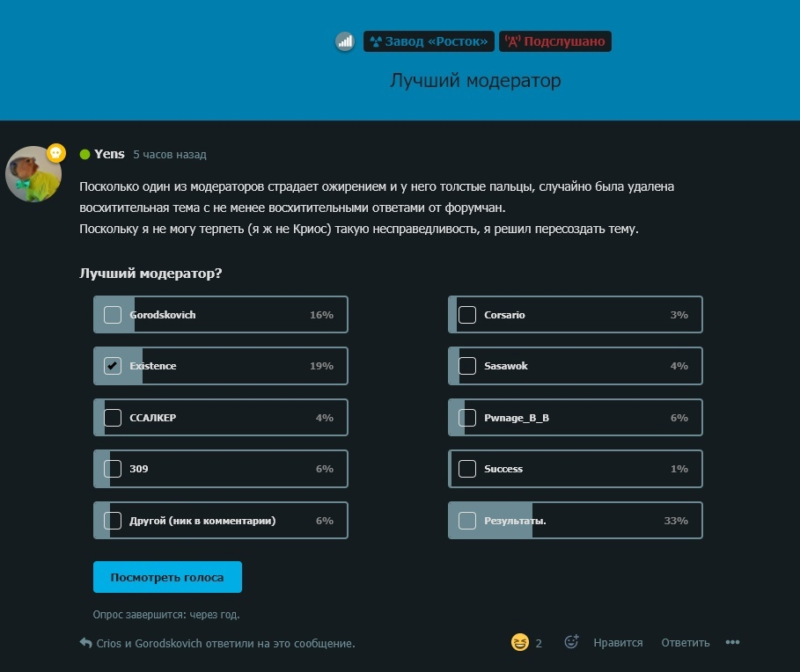The image size is (800, 672).
Task: Click the Посмотреть голоса button
Action: [x=167, y=577]
